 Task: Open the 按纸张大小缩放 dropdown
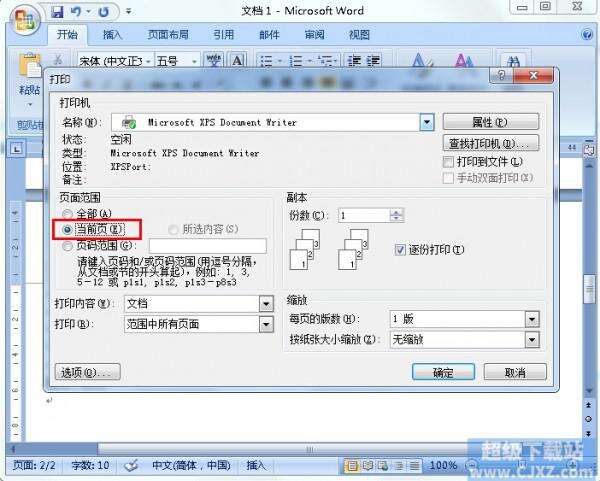532,339
